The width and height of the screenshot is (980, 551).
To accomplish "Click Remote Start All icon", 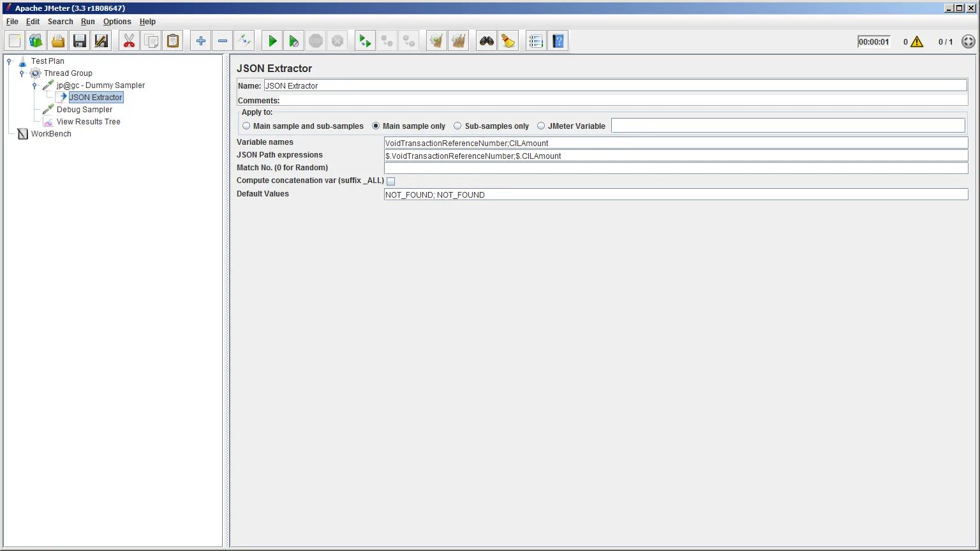I will click(365, 41).
